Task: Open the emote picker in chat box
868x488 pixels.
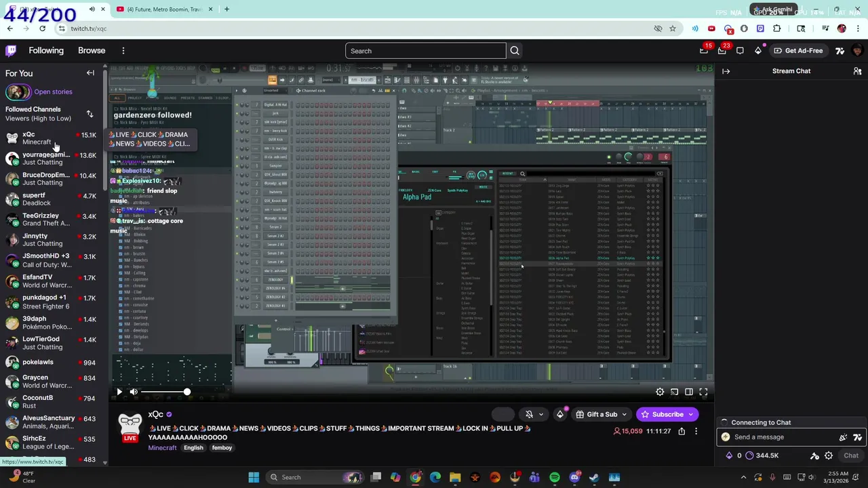Action: click(843, 437)
